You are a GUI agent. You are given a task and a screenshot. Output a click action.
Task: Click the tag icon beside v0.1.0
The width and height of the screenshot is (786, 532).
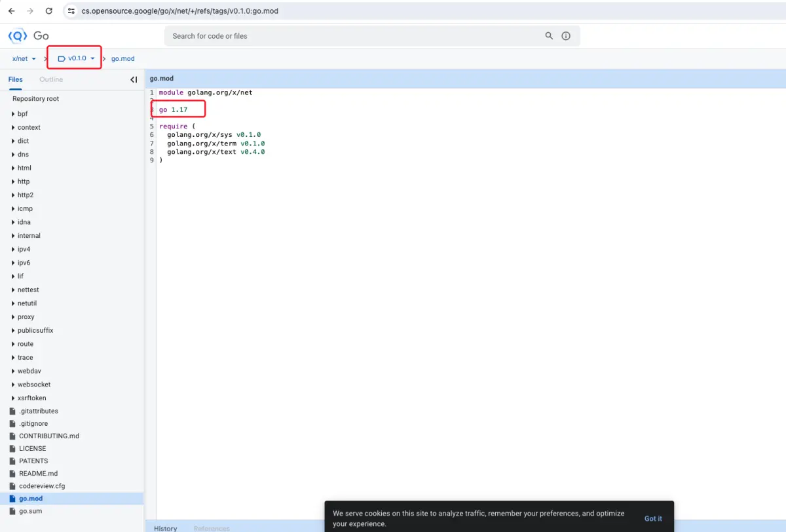click(62, 59)
